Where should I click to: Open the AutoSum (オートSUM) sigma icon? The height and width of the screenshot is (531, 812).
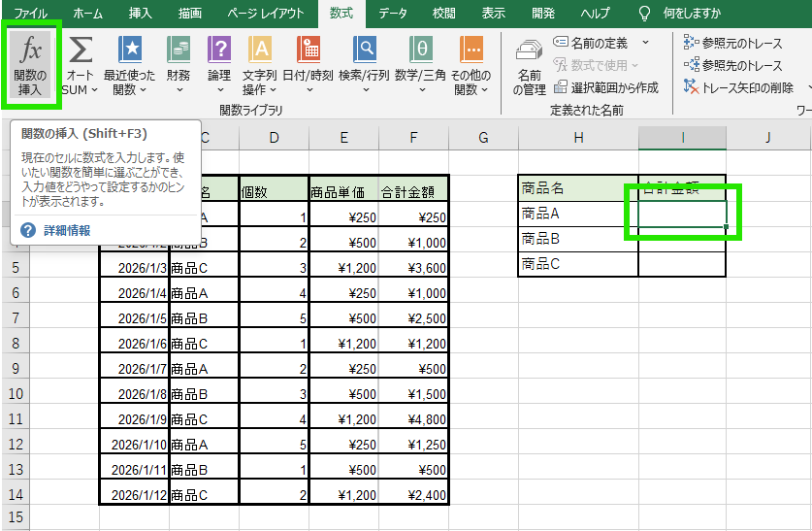pyautogui.click(x=81, y=50)
